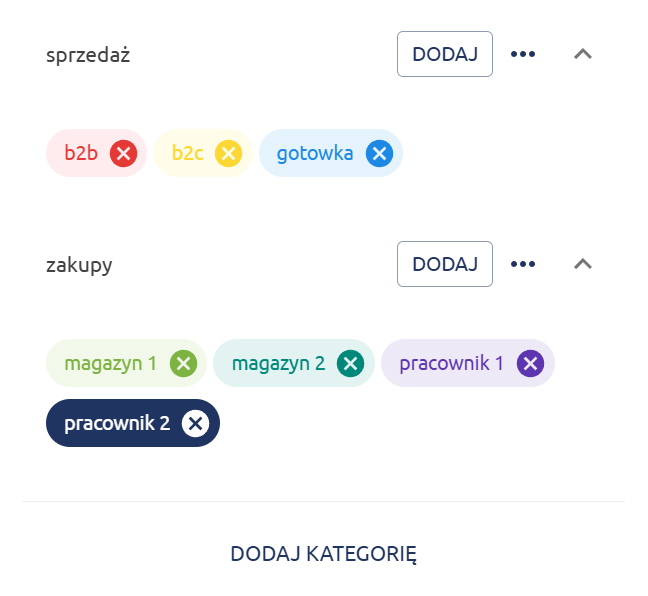
Task: Remove the pracownik 1 tag
Action: pos(530,363)
